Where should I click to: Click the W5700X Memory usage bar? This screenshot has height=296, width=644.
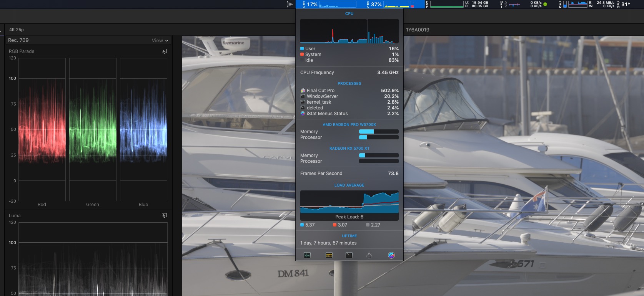pyautogui.click(x=379, y=132)
